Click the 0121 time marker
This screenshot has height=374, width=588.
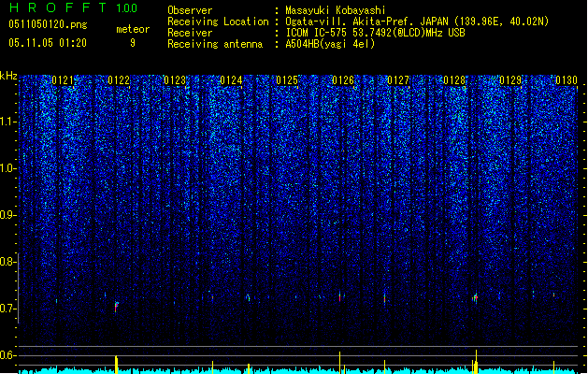(x=63, y=80)
